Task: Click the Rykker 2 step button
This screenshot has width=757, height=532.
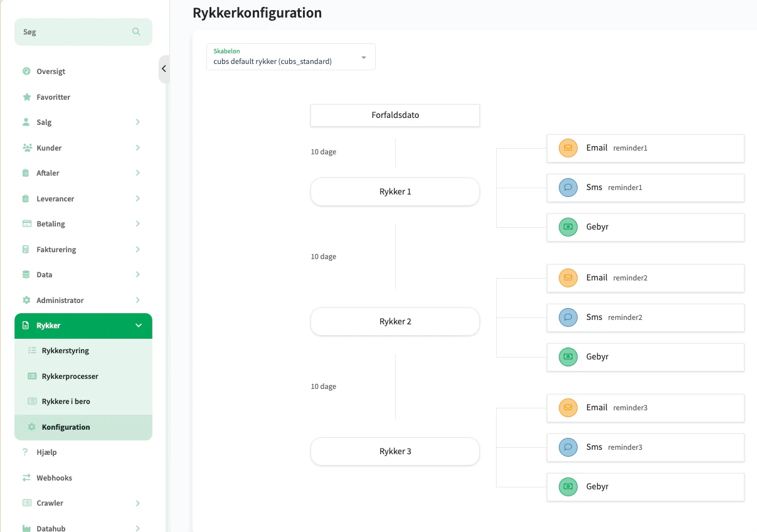Action: [x=395, y=322]
